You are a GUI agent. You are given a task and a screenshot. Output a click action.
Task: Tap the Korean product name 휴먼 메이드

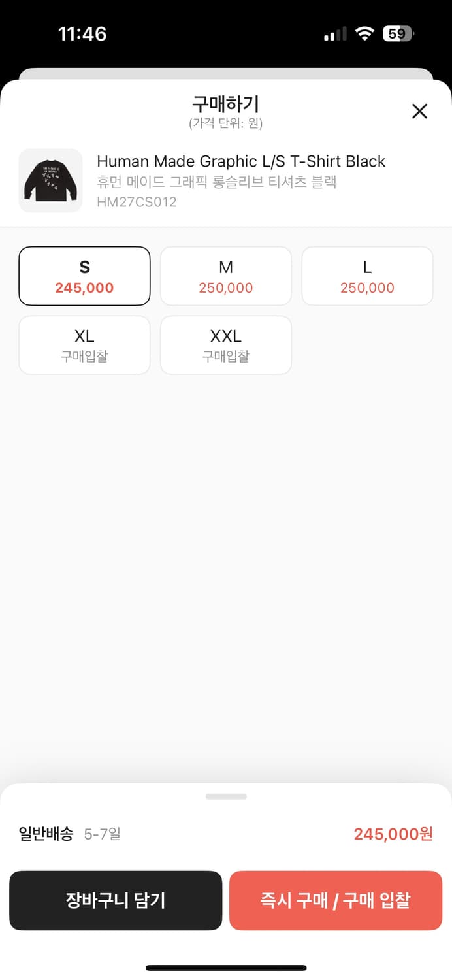point(216,182)
